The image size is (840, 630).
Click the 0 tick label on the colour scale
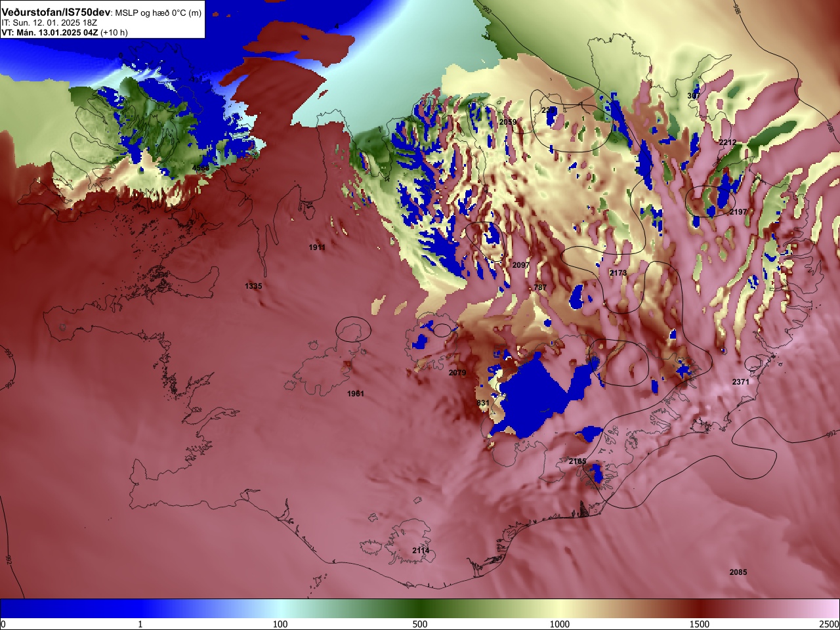pos(3,624)
